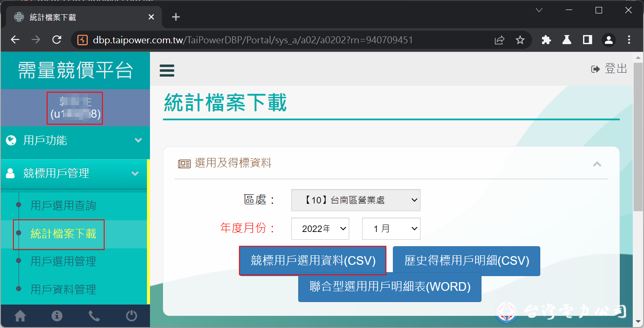Click the site info icon in address bar

click(x=82, y=40)
